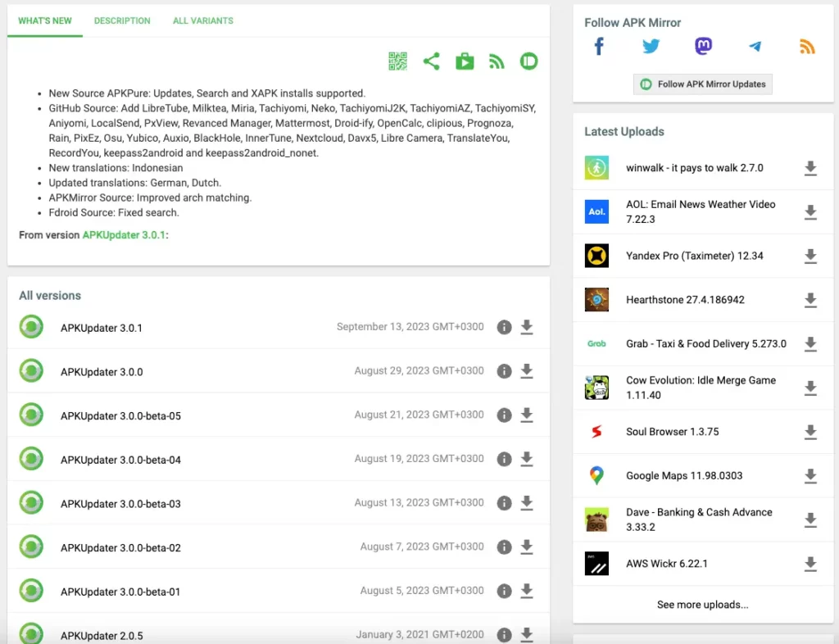Open APK Mirror's Facebook page
Image resolution: width=839 pixels, height=644 pixels.
(x=599, y=47)
